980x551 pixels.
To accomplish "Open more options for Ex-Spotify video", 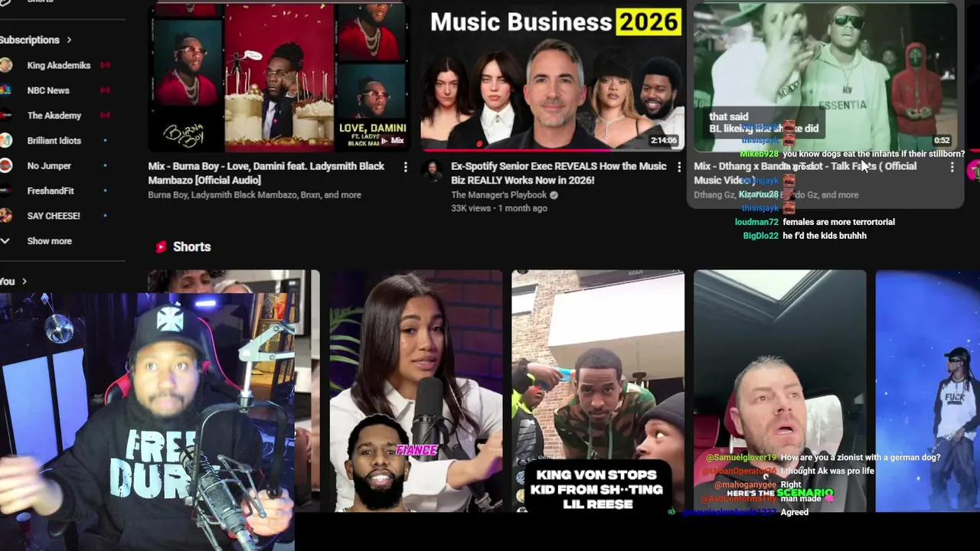I will (x=678, y=167).
